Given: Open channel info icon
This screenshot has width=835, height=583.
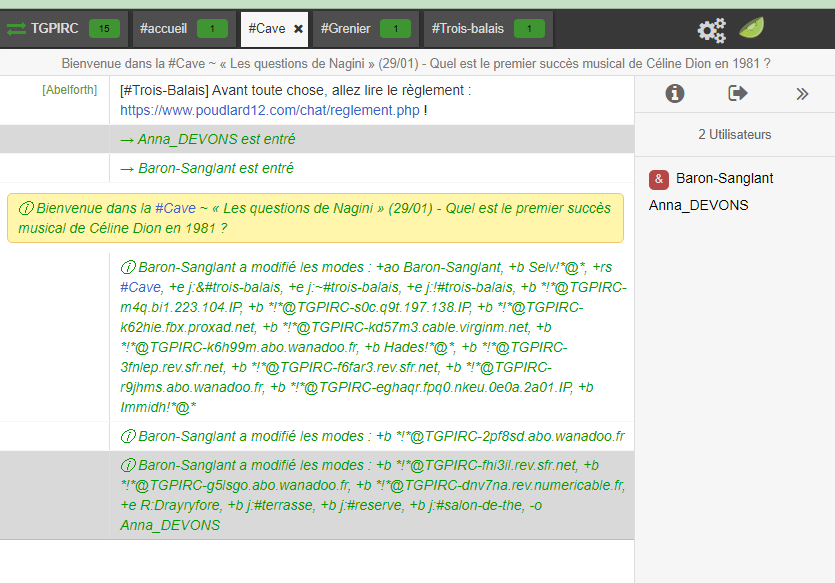Looking at the screenshot, I should (675, 94).
